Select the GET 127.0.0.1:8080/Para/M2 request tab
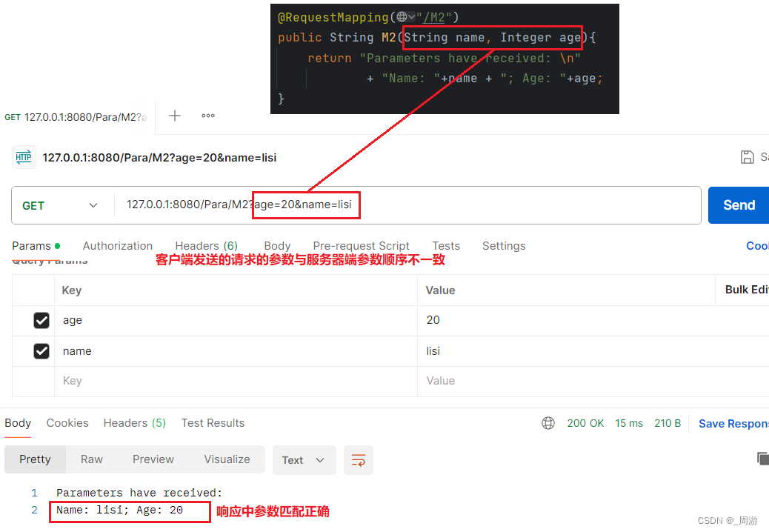769x532 pixels. click(76, 117)
